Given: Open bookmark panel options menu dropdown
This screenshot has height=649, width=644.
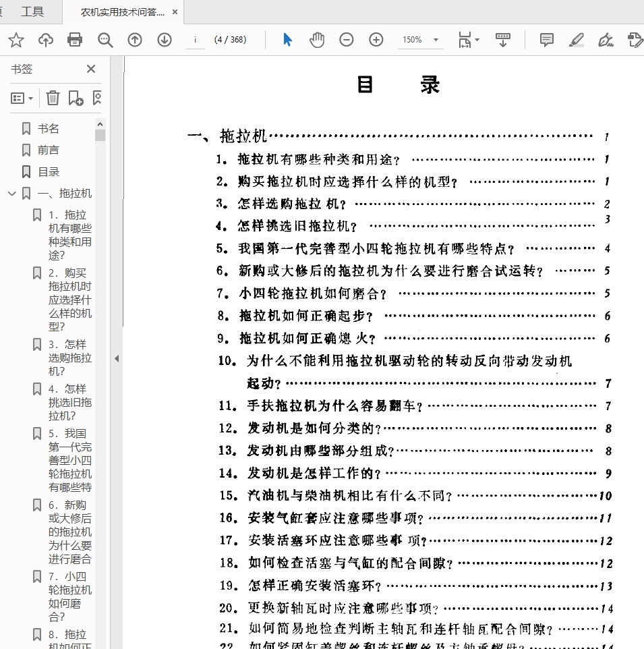Looking at the screenshot, I should pos(22,98).
